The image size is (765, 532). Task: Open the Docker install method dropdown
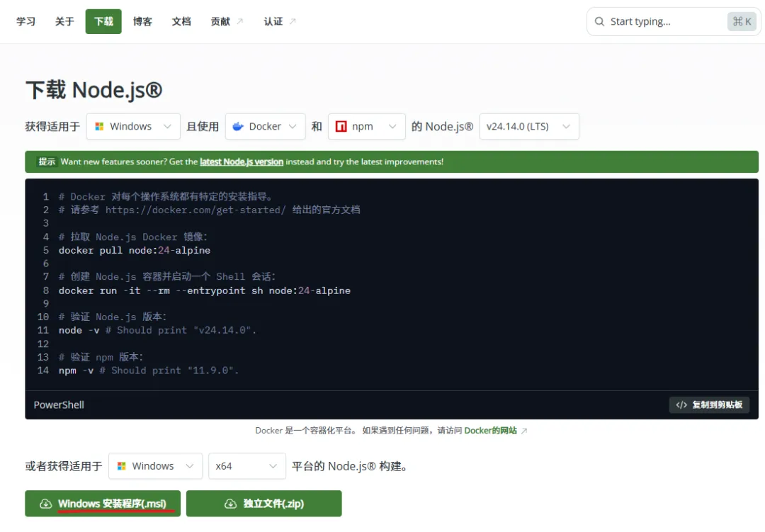[x=266, y=126]
